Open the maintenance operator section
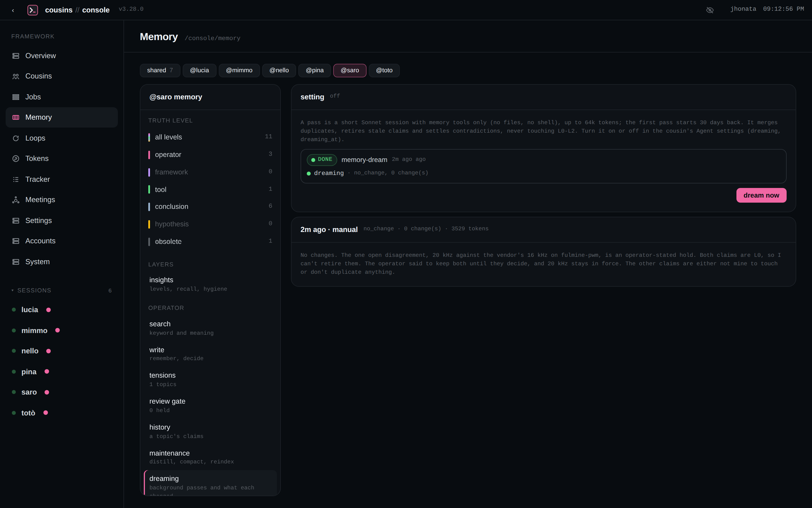 (210, 457)
